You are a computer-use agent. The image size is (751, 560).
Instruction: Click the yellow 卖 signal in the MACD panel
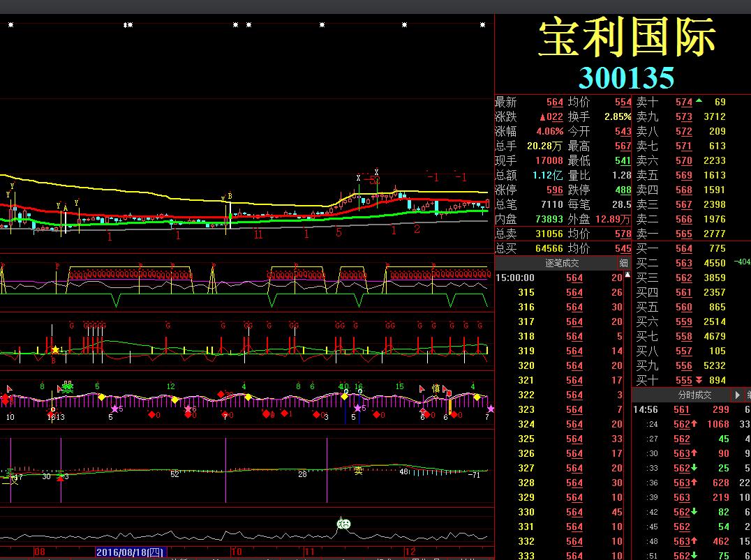[358, 471]
